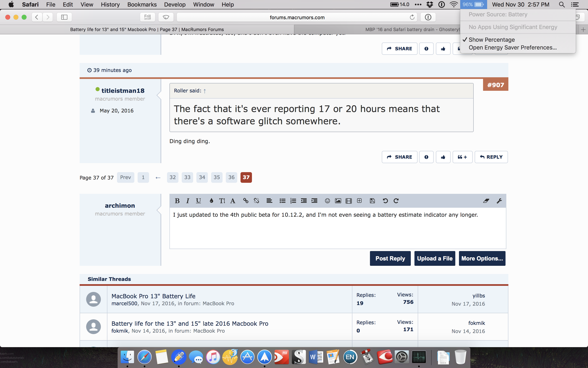Open More Options for the reply
Screen dimensions: 588x368
[482, 258]
